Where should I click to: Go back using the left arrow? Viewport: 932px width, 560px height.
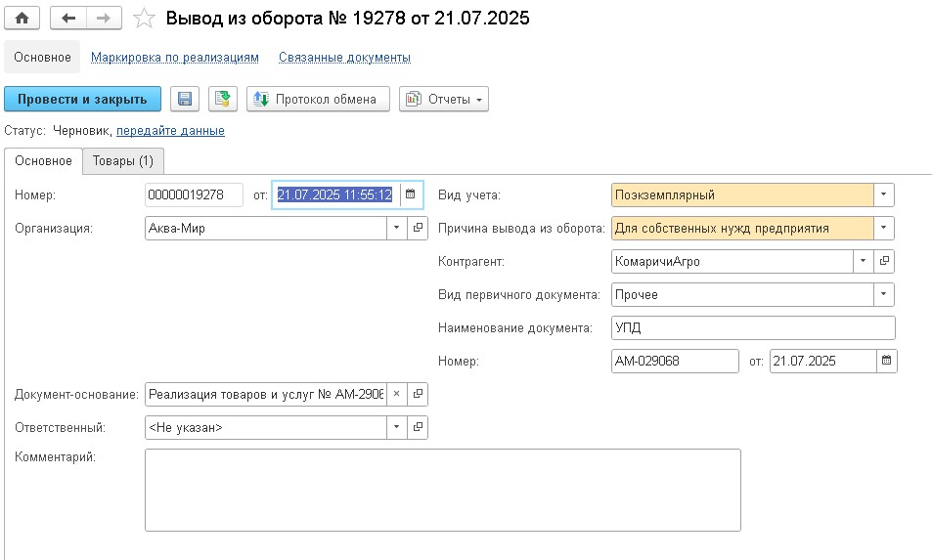click(x=67, y=18)
